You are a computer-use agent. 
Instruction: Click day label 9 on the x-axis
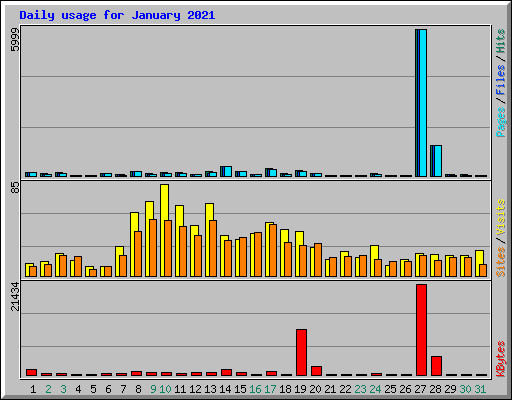coord(153,389)
